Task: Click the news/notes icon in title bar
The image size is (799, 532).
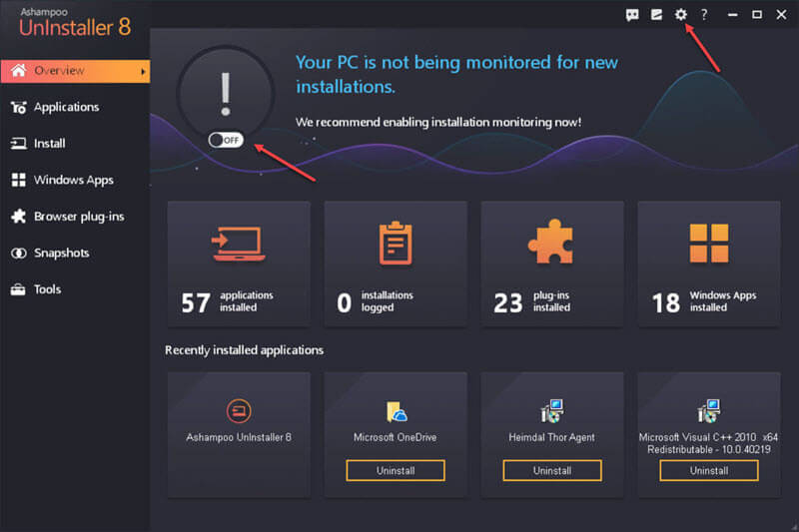Action: [x=656, y=15]
